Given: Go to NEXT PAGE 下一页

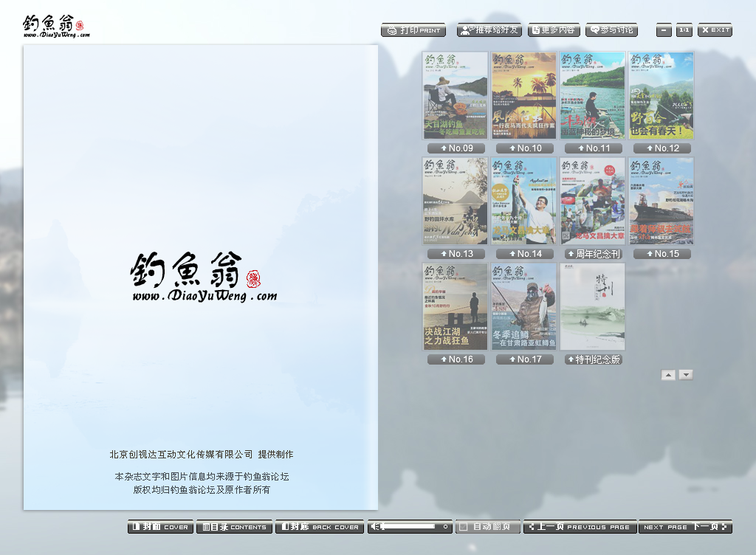Looking at the screenshot, I should [x=685, y=526].
